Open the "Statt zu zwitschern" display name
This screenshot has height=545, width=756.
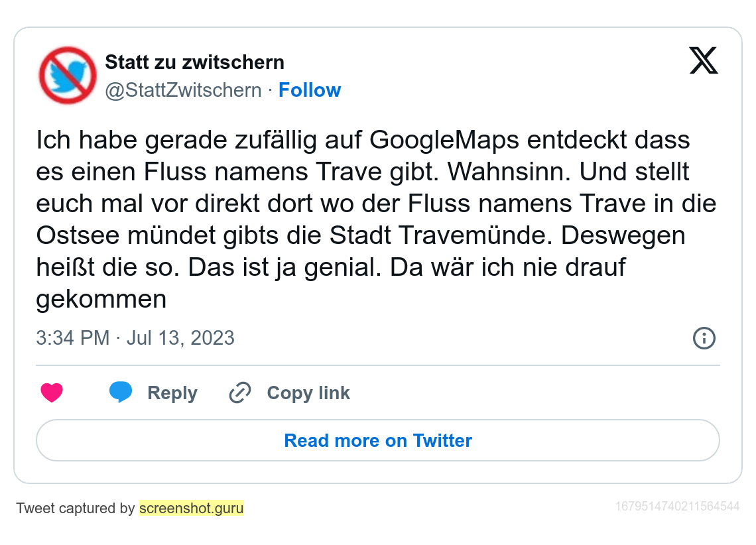pos(195,62)
